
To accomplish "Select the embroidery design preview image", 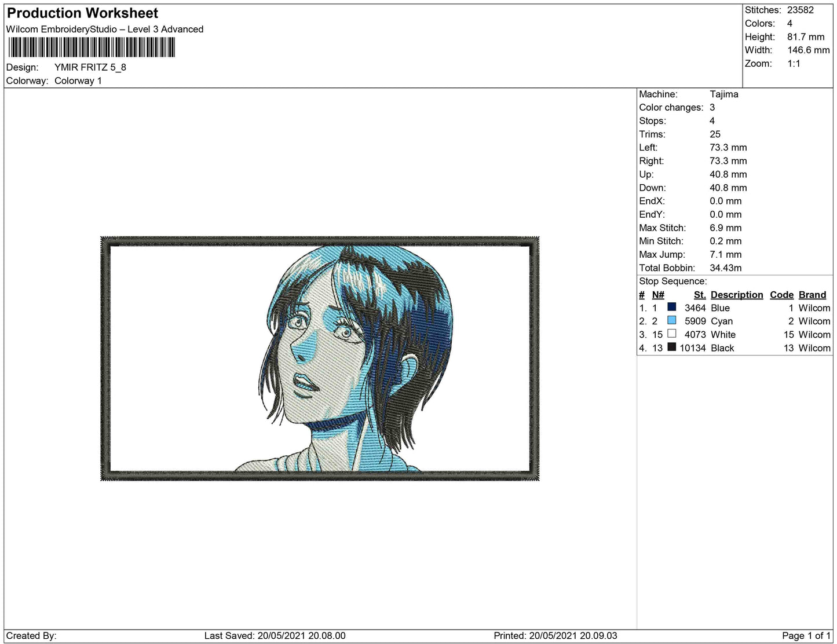I will (320, 358).
